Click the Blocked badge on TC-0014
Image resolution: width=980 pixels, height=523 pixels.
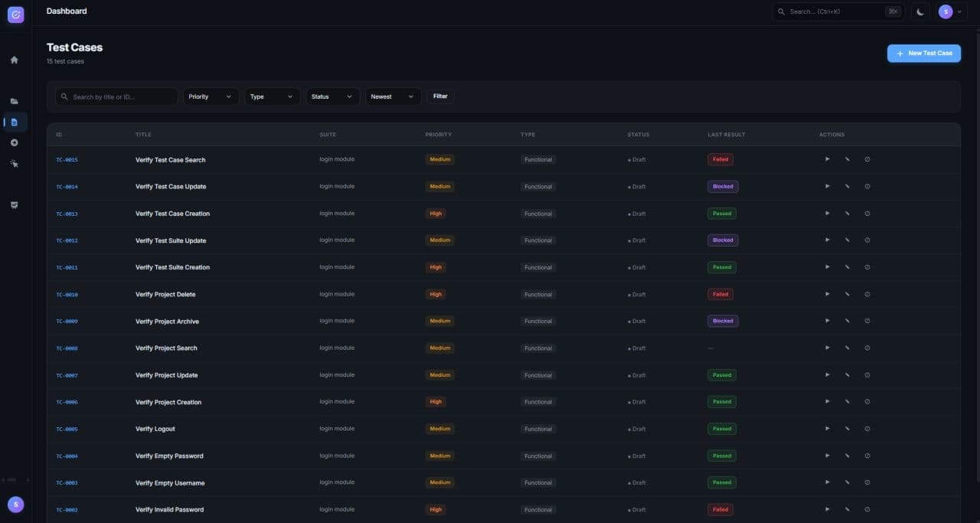point(723,186)
